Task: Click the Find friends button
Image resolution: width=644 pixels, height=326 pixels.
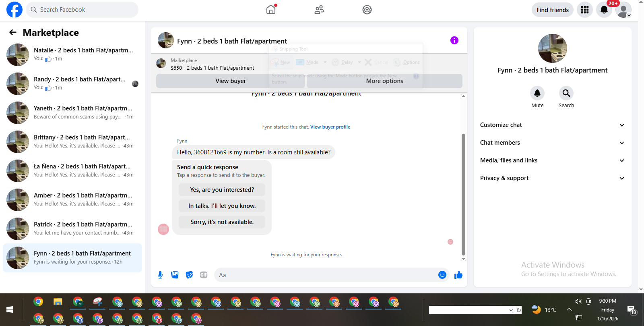Action: pyautogui.click(x=553, y=10)
